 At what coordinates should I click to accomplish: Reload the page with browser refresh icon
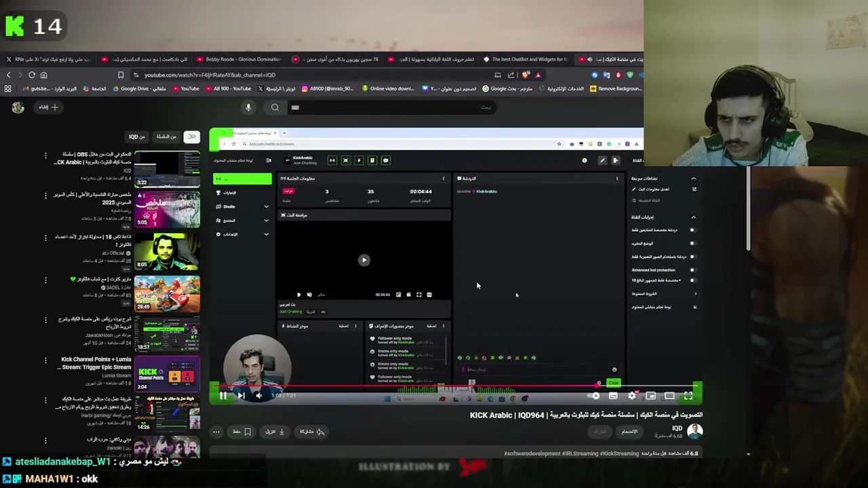coord(31,75)
